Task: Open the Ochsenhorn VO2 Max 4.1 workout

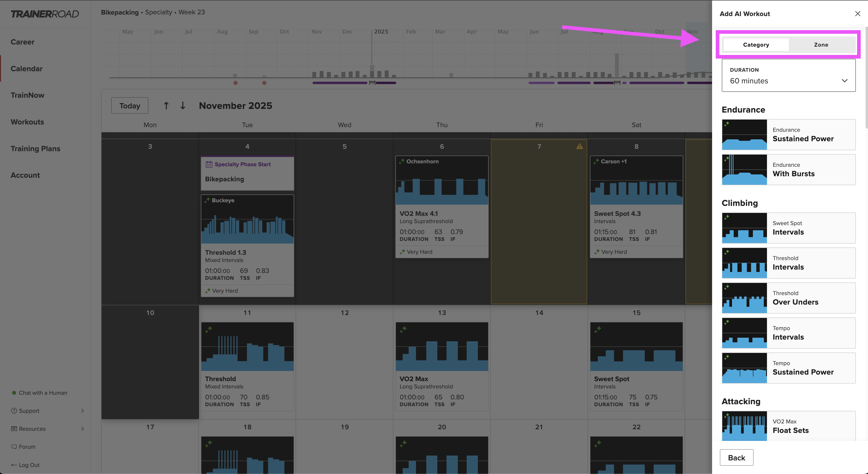Action: pyautogui.click(x=442, y=207)
